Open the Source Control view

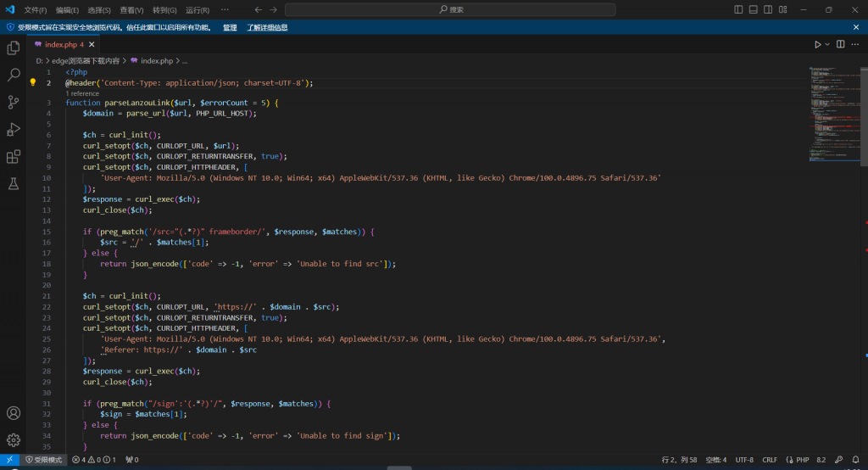[14, 102]
